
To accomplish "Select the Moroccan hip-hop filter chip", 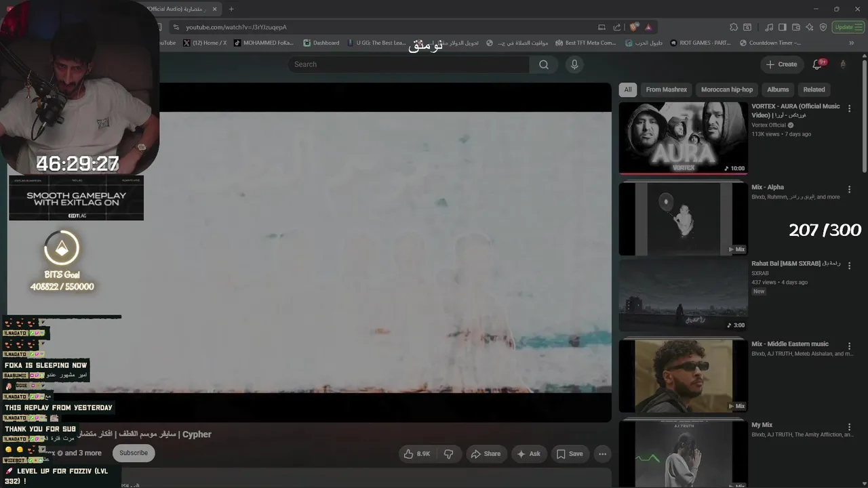I will pos(727,89).
